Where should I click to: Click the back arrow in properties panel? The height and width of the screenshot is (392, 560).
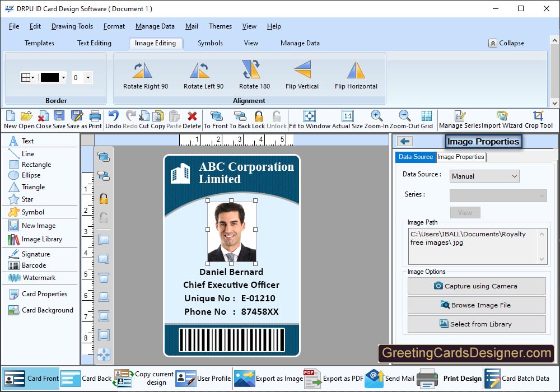[x=405, y=141]
